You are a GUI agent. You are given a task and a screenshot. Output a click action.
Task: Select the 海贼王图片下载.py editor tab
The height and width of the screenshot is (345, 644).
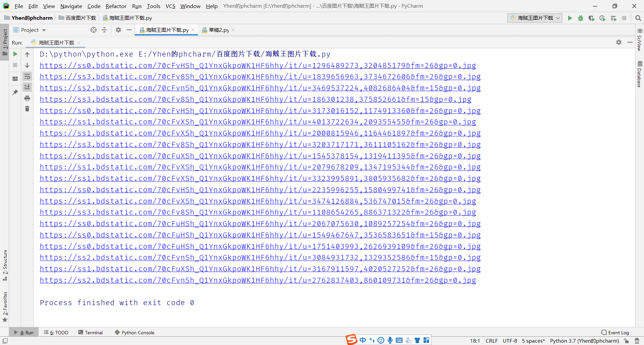click(x=167, y=30)
